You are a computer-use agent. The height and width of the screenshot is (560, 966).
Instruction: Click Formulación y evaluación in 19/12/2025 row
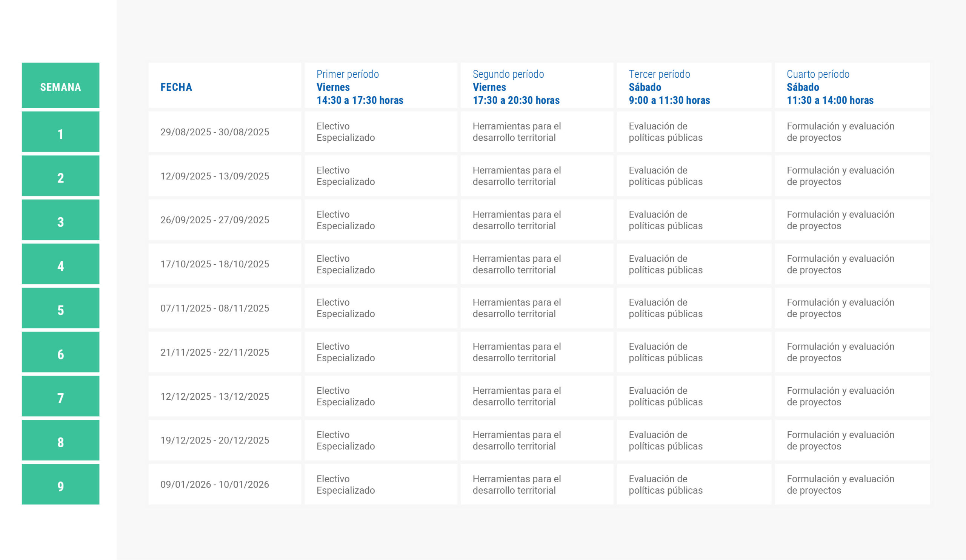point(852,440)
